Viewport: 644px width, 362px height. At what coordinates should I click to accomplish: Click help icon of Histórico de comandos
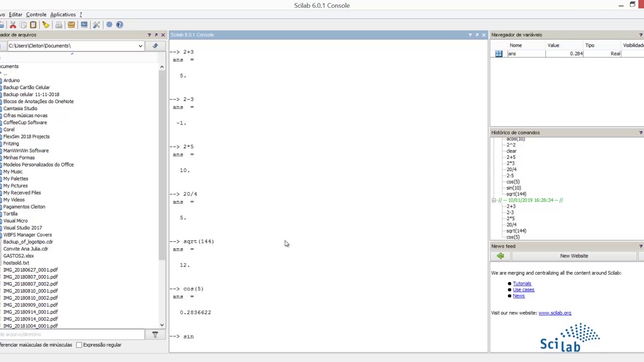click(x=640, y=133)
